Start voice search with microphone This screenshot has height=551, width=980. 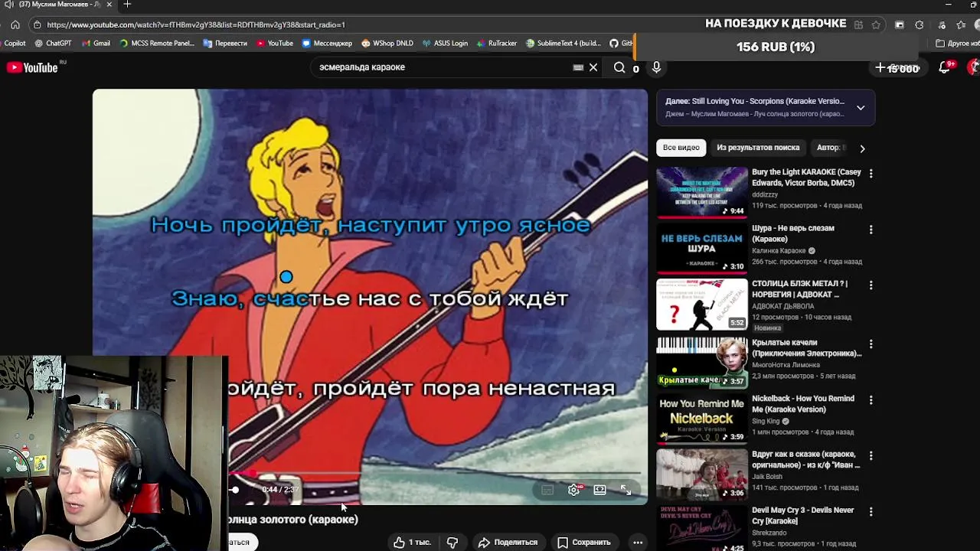pos(656,67)
